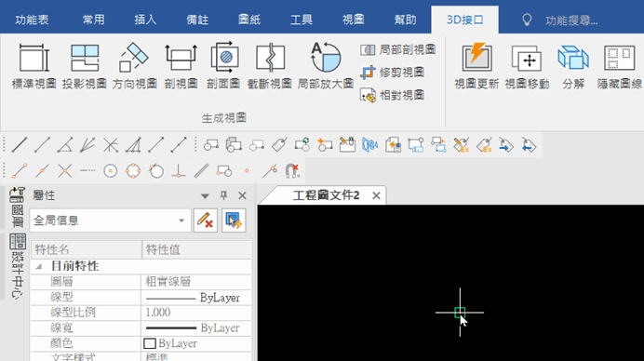
Task: Select the 截斷視圖 broken view tool
Action: click(270, 66)
